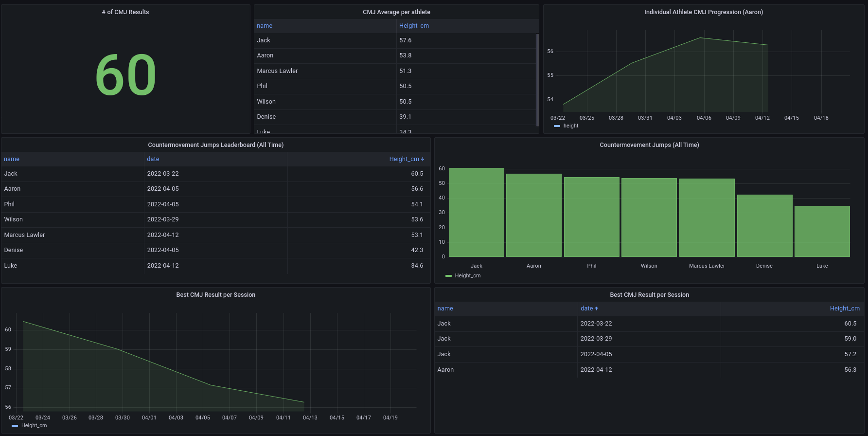The height and width of the screenshot is (436, 868).
Task: Click Marcus Lawler row in CMJ Average table
Action: click(x=395, y=71)
